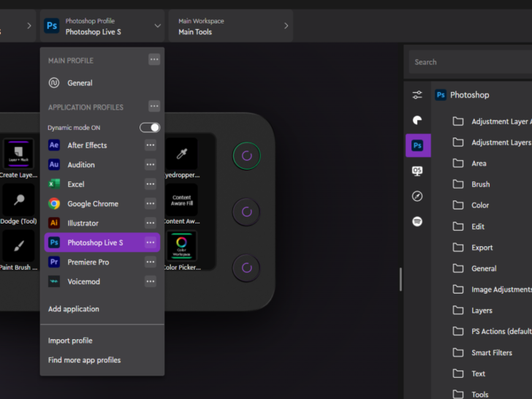Click the General profile logo icon
The image size is (532, 399).
pyautogui.click(x=54, y=83)
